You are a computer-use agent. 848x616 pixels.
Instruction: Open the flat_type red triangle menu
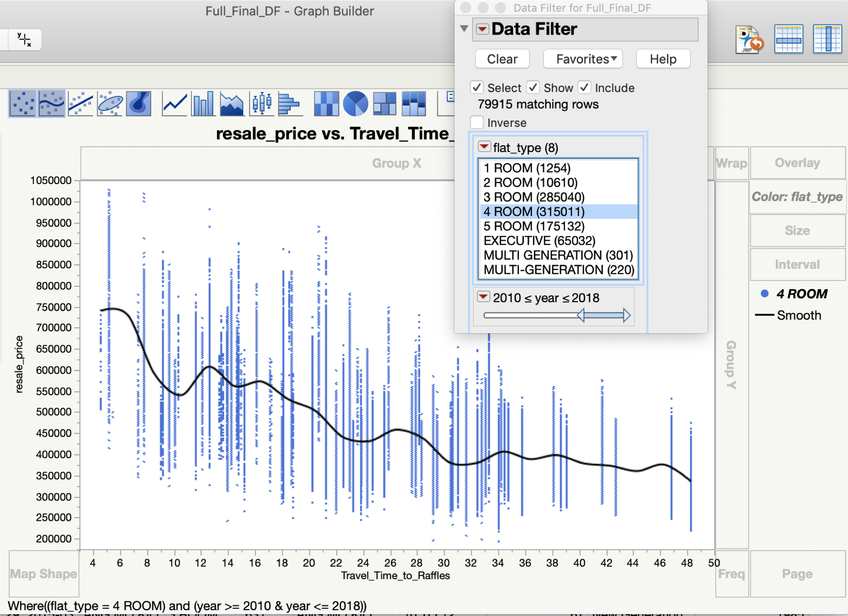(x=484, y=147)
